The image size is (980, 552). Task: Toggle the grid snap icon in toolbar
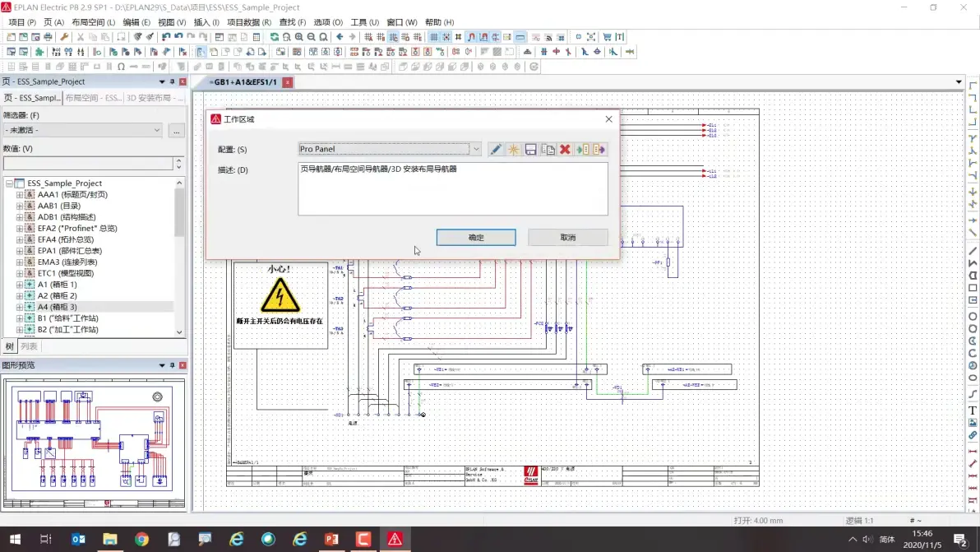point(446,37)
